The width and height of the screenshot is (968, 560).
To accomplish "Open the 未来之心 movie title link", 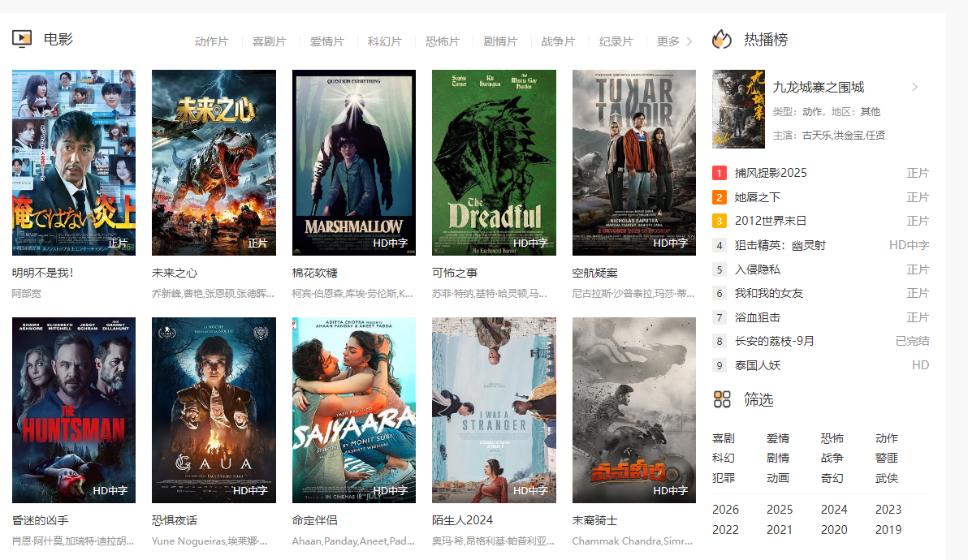I will (x=175, y=273).
